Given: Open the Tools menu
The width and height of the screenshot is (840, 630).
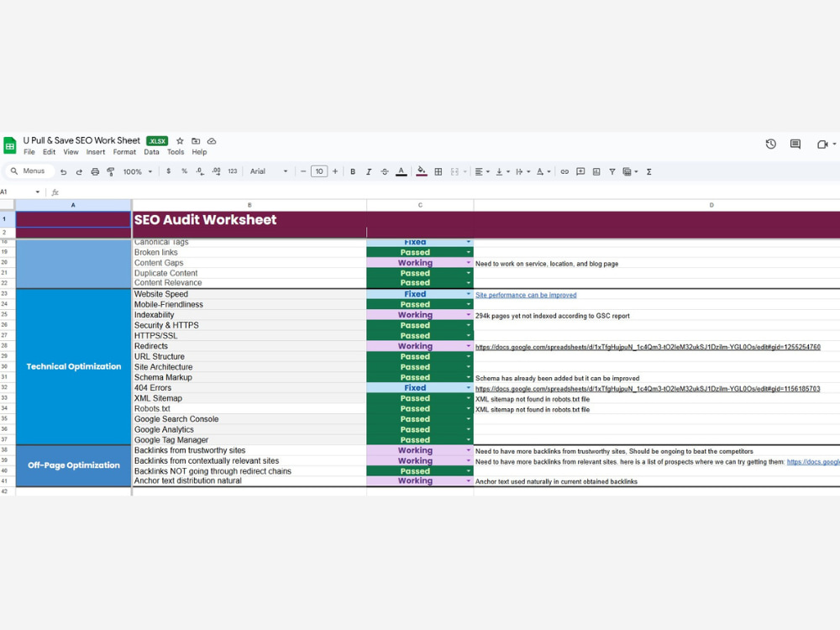Looking at the screenshot, I should pyautogui.click(x=176, y=152).
